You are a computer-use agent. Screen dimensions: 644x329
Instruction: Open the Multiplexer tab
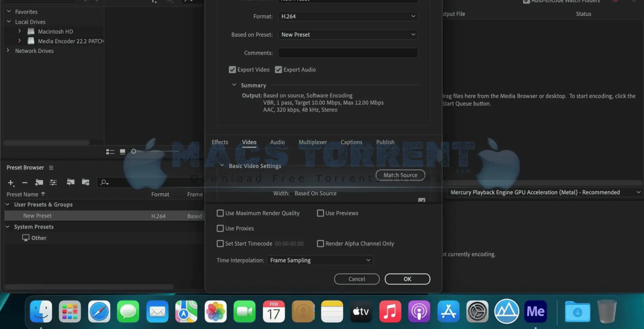coord(313,142)
